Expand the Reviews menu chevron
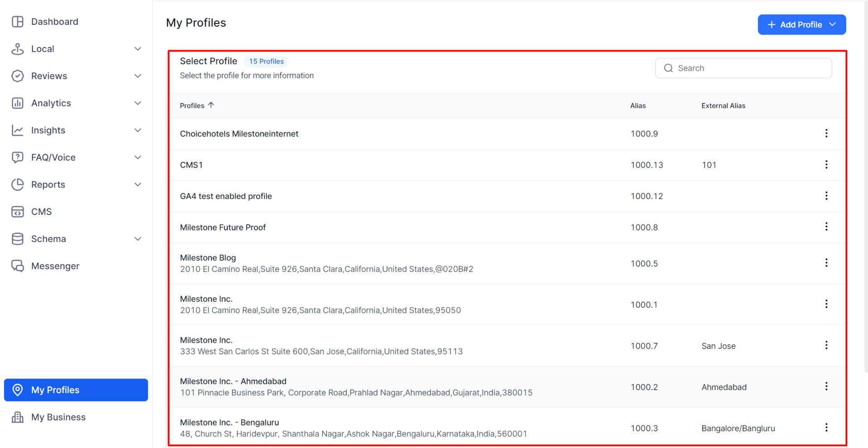 (138, 76)
